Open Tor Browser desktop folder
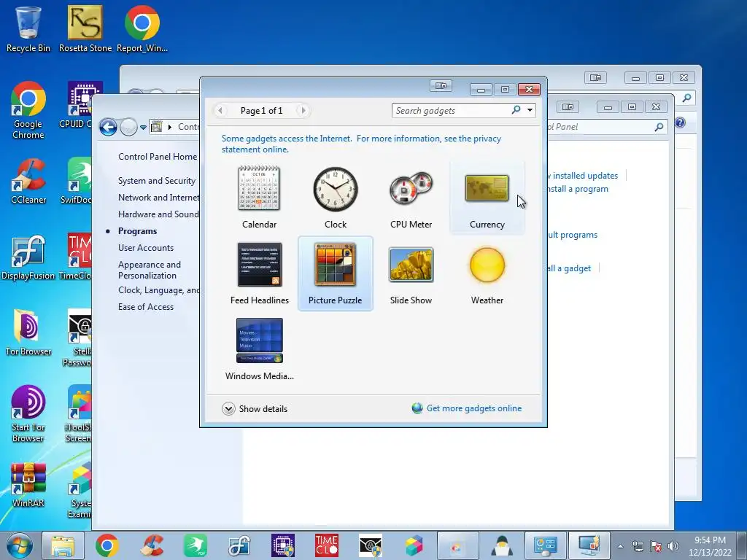Viewport: 747px width, 560px height. click(28, 332)
